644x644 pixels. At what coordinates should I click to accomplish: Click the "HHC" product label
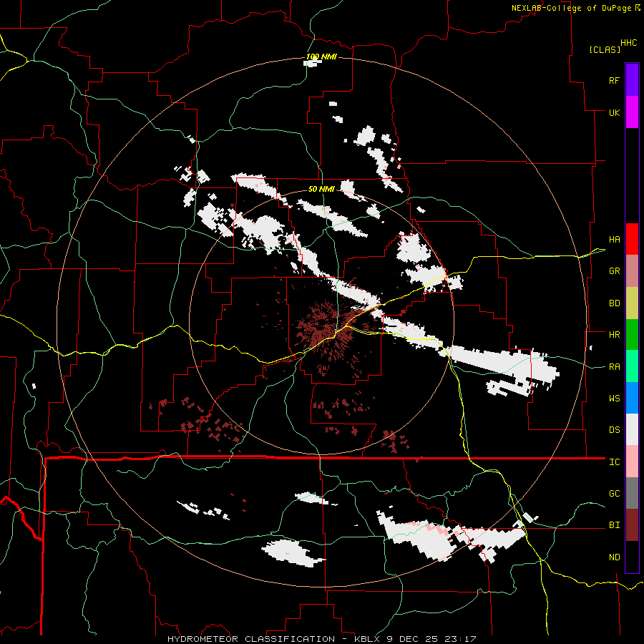(x=629, y=43)
